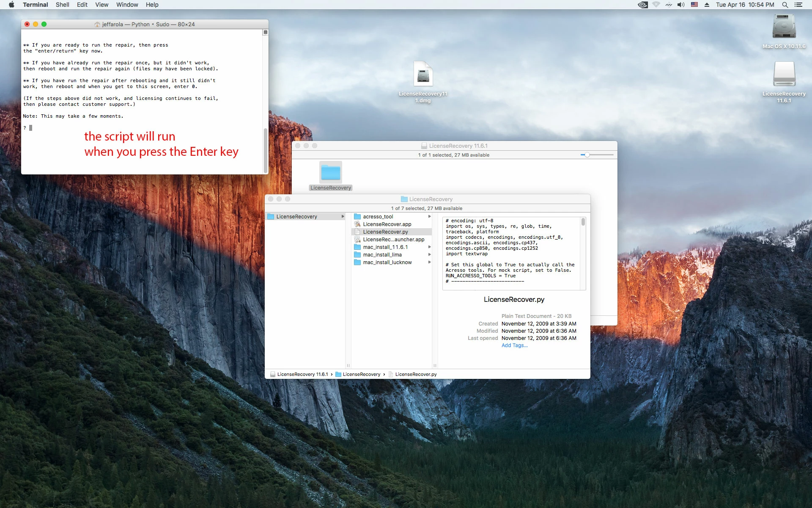Image resolution: width=812 pixels, height=508 pixels.
Task: Adjust the icon size slider in Finder window
Action: tap(587, 155)
